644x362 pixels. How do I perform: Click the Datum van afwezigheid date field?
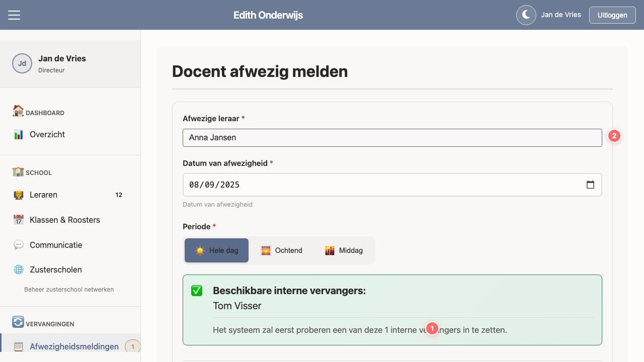(392, 185)
